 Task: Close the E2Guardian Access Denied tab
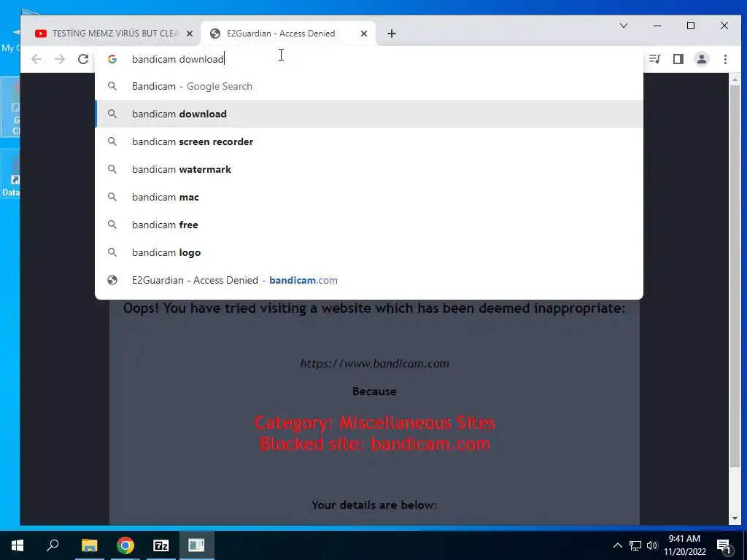[x=363, y=34]
